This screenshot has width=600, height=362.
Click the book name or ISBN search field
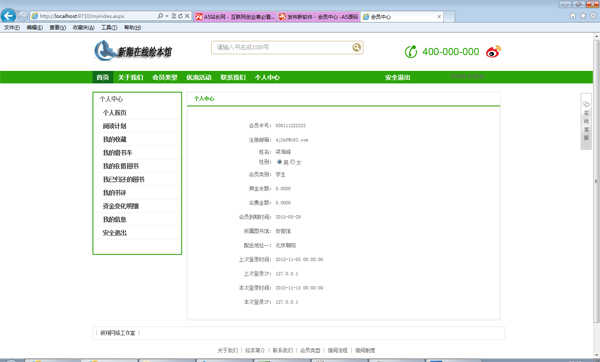tap(281, 47)
